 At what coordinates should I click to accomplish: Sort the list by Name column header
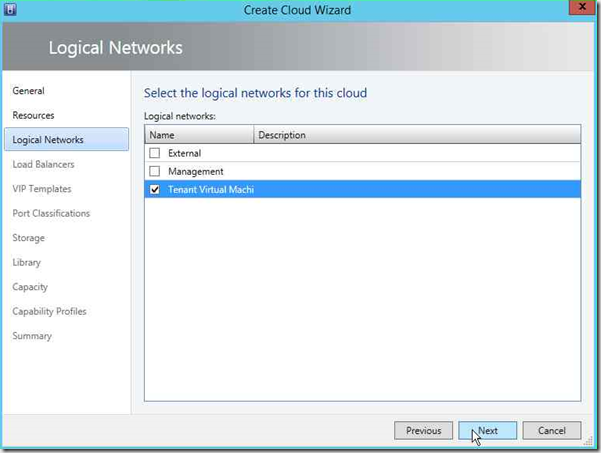[198, 135]
